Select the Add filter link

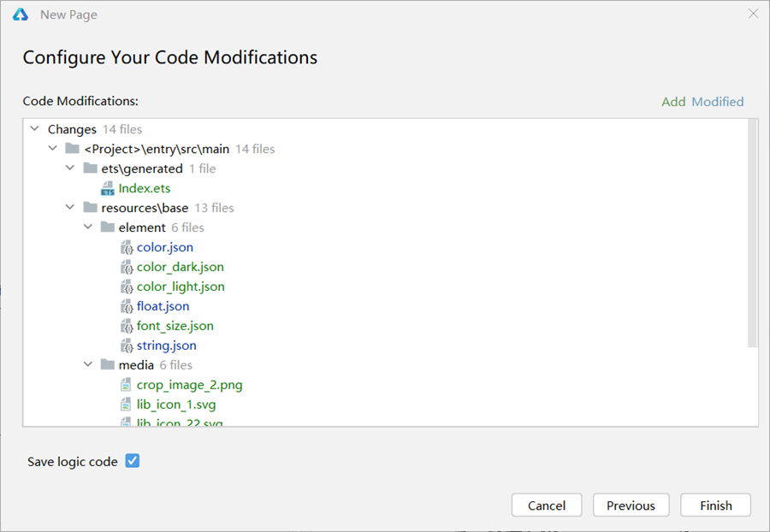pos(673,102)
